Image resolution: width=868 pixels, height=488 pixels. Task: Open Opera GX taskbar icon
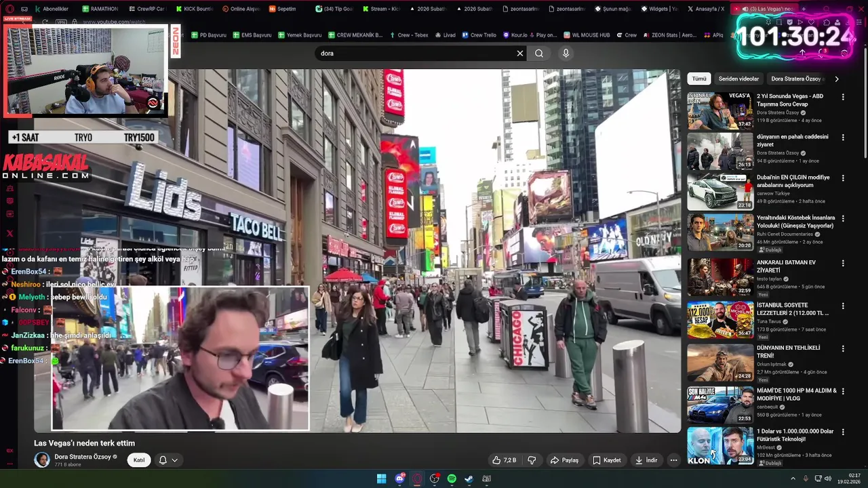pos(417,479)
